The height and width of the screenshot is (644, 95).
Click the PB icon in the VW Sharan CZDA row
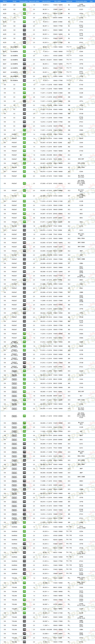coord(24,531)
